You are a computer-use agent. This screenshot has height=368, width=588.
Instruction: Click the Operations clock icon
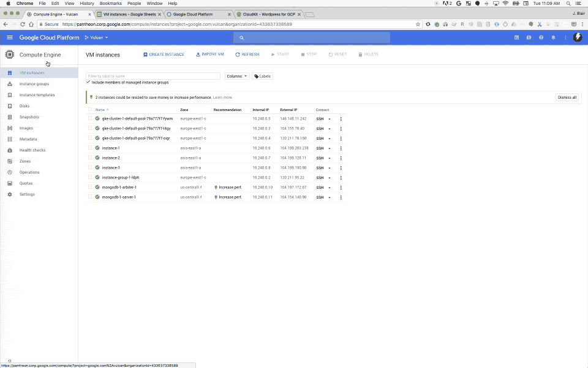tap(10, 172)
